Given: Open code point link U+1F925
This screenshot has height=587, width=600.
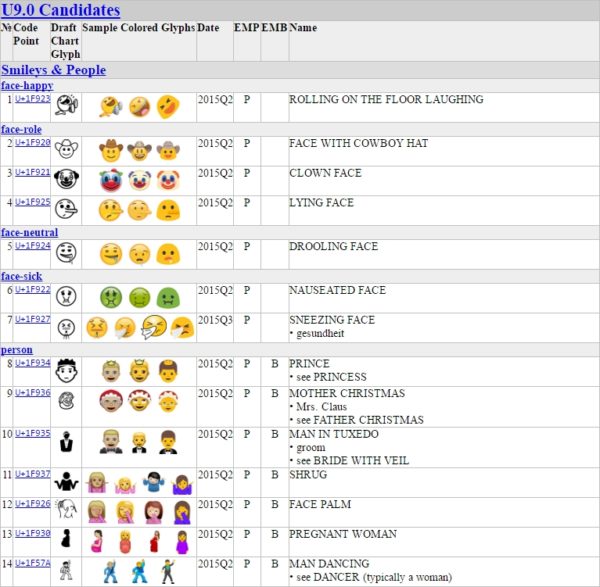Looking at the screenshot, I should 33,202.
